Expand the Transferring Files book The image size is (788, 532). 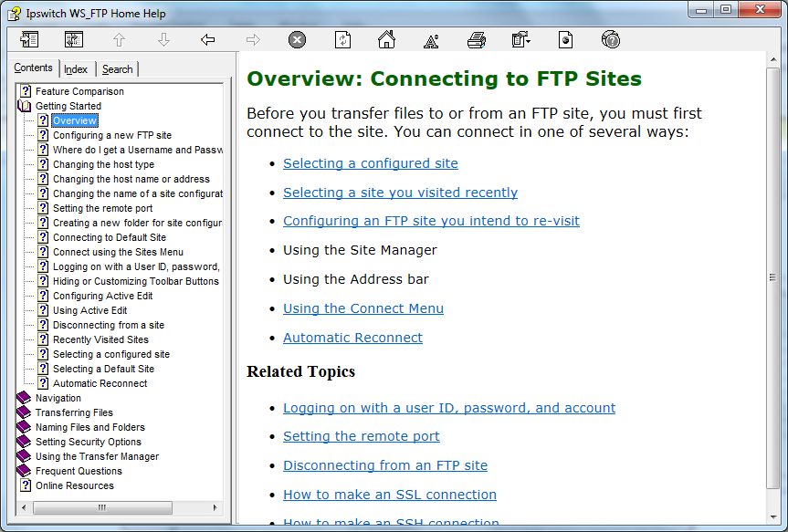24,412
